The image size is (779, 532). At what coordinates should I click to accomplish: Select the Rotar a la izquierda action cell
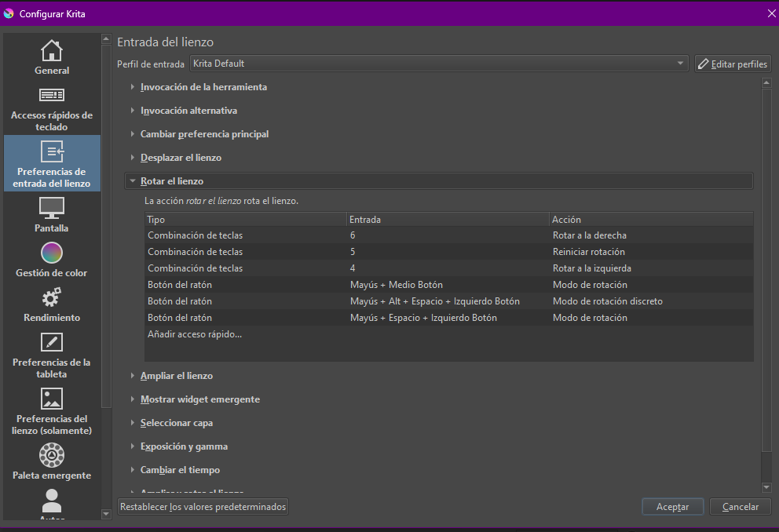[x=653, y=268]
